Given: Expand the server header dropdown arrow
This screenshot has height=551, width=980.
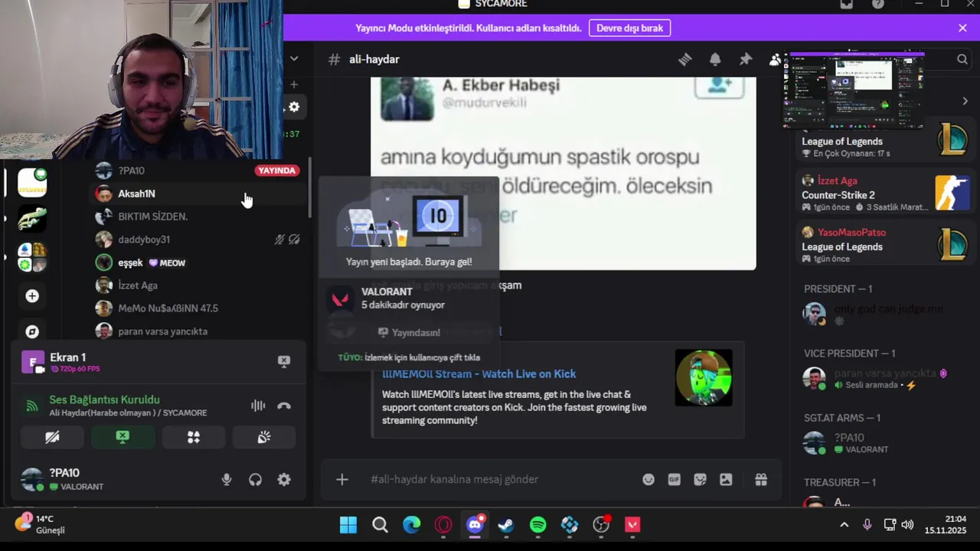Looking at the screenshot, I should (294, 58).
